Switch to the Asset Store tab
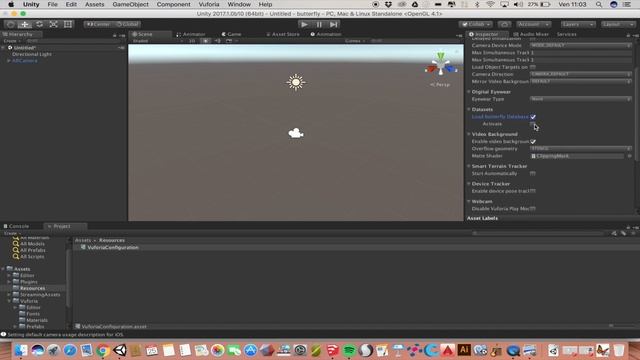This screenshot has width=640, height=360. pos(283,34)
